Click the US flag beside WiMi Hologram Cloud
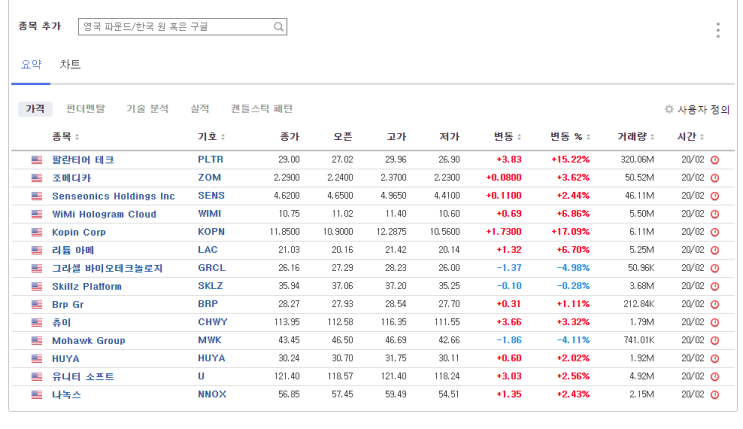 coord(36,214)
